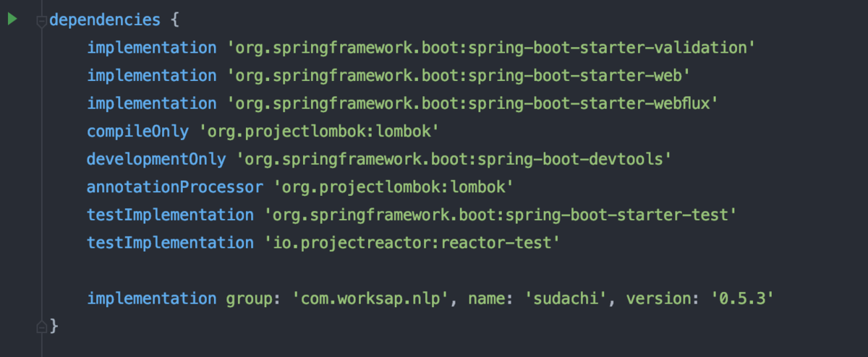Click the 'dependencies' keyword
The width and height of the screenshot is (868, 357).
coord(105,20)
